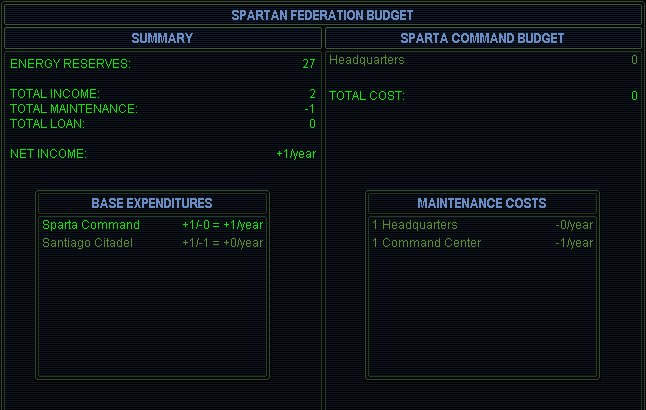Click the TOTAL LOAN label
This screenshot has width=646, height=410.
pos(47,124)
